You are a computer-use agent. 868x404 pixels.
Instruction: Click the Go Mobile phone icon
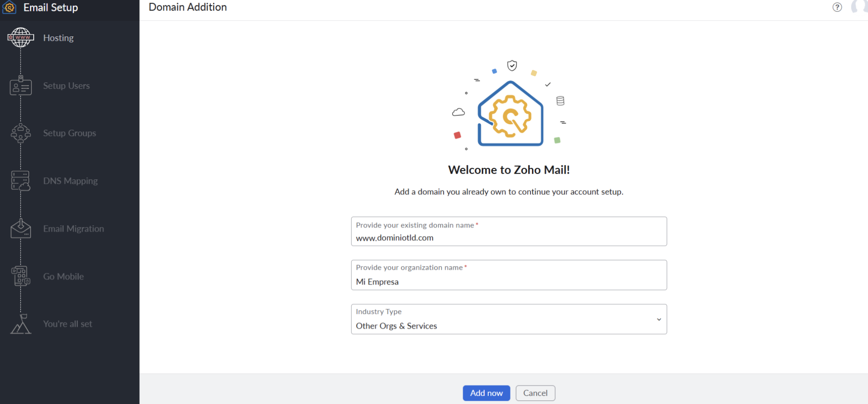click(x=20, y=276)
